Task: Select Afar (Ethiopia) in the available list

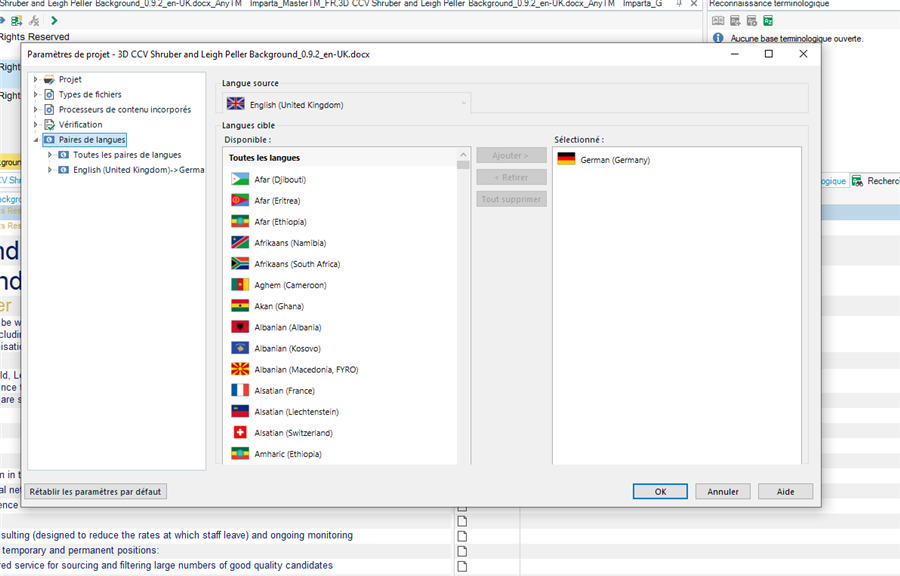Action: click(x=281, y=221)
